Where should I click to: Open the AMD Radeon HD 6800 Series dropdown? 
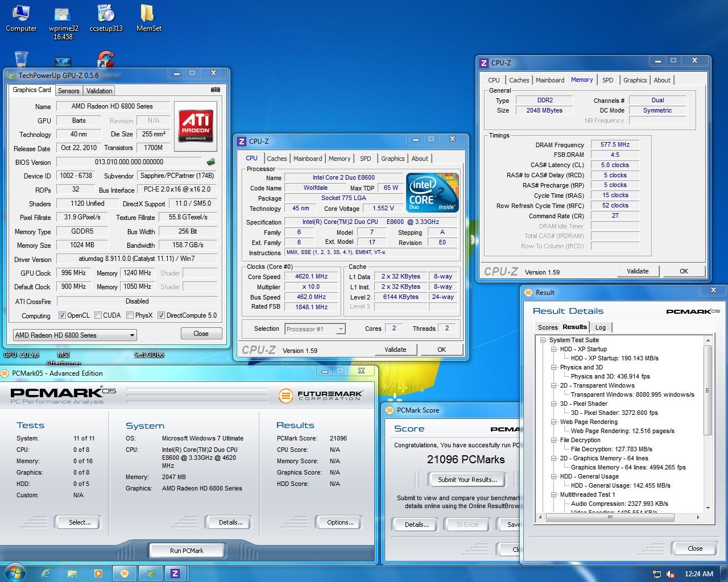pyautogui.click(x=75, y=335)
